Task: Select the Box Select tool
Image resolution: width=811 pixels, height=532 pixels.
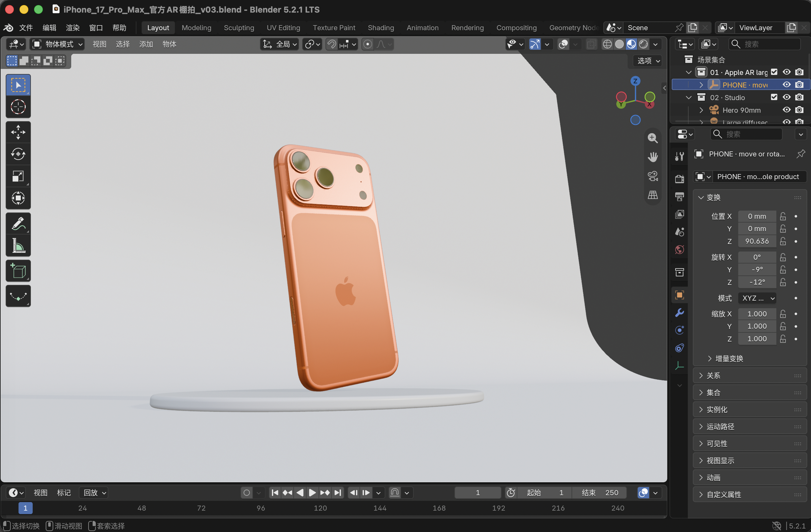Action: click(18, 85)
